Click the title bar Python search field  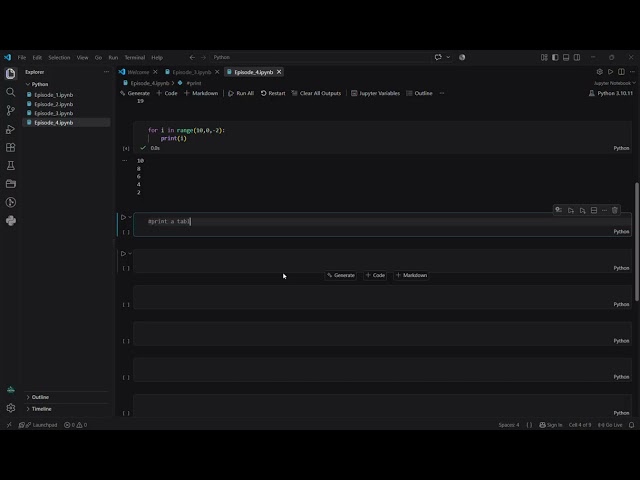point(321,58)
